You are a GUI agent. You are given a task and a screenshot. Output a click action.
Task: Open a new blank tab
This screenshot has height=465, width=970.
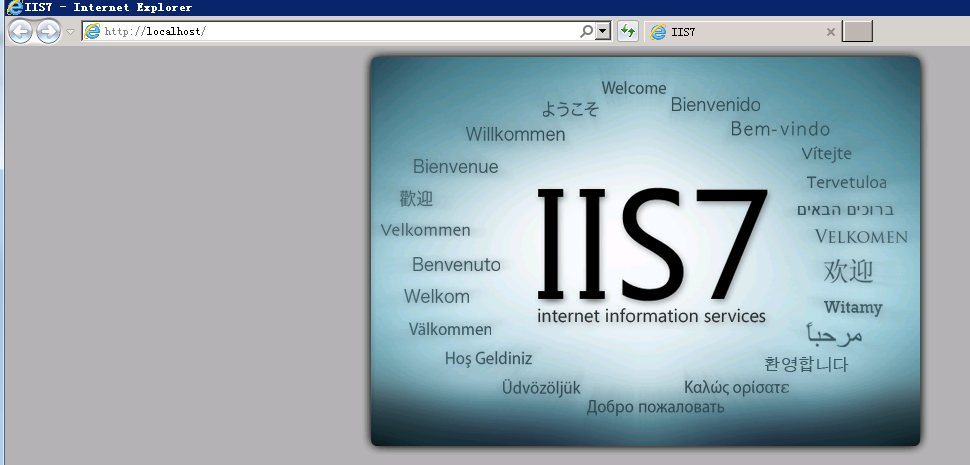click(857, 32)
